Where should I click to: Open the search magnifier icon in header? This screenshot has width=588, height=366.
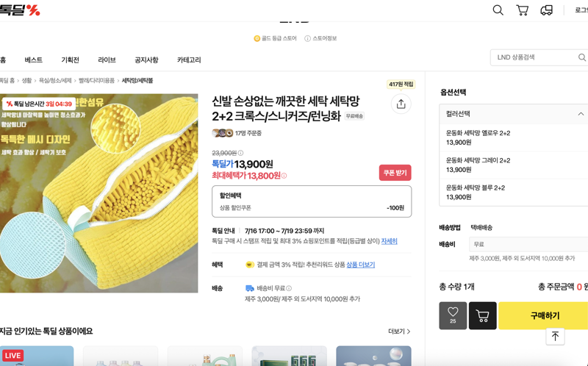[498, 10]
